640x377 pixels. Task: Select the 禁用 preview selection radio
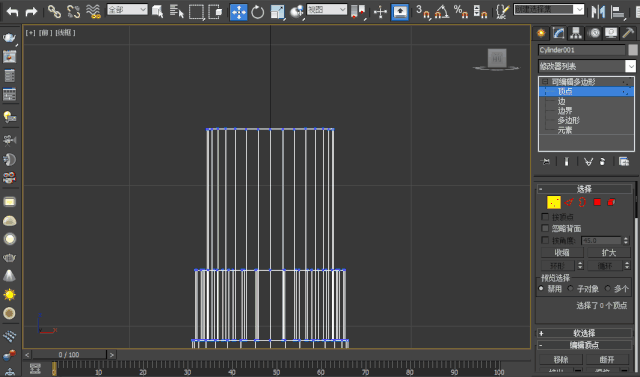[x=541, y=288]
